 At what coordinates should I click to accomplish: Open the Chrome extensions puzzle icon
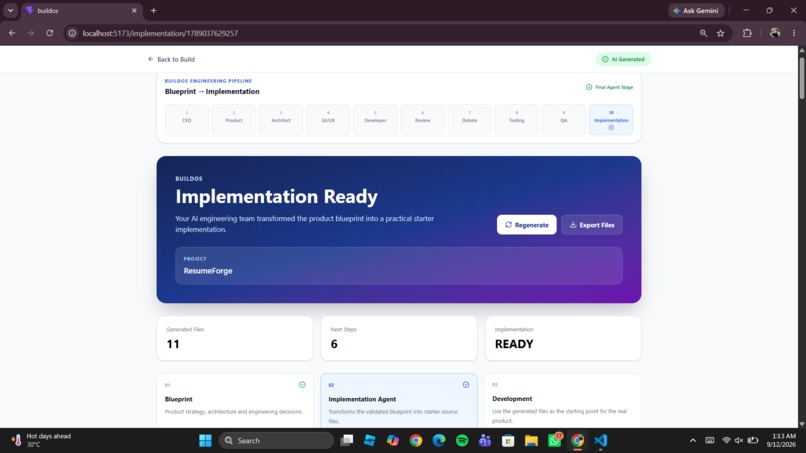[747, 33]
